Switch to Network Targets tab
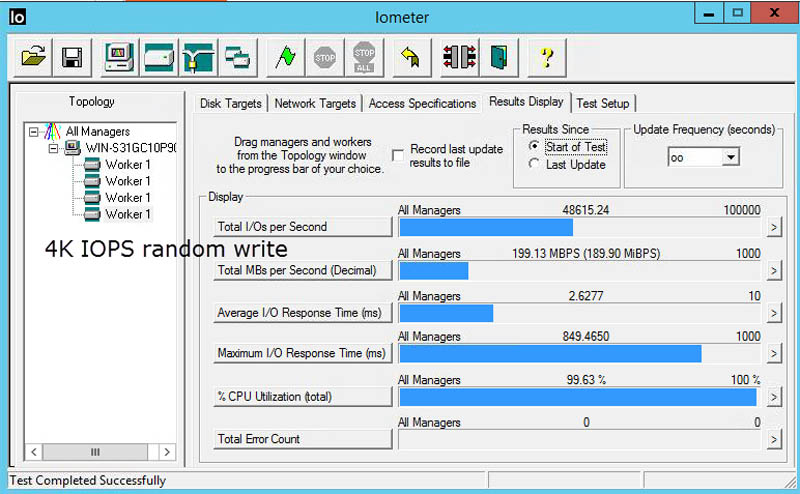Image resolution: width=800 pixels, height=494 pixels. pos(315,104)
